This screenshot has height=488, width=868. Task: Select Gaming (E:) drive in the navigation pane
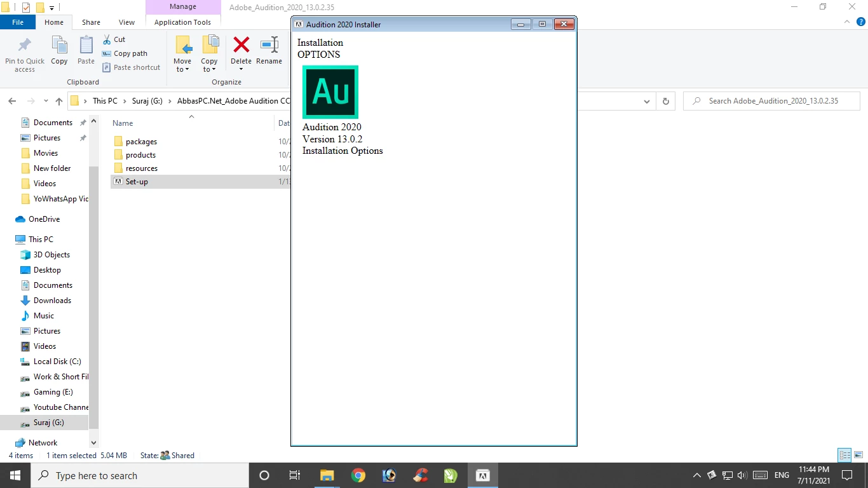[53, 392]
